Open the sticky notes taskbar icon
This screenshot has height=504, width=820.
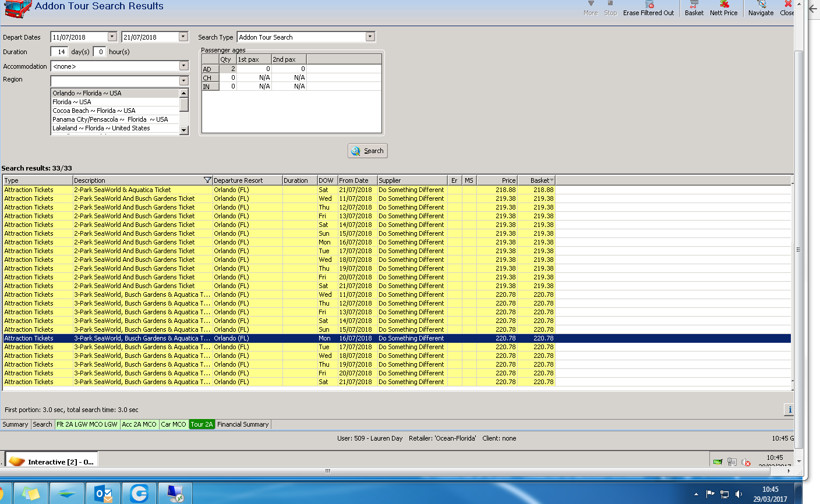[x=31, y=494]
